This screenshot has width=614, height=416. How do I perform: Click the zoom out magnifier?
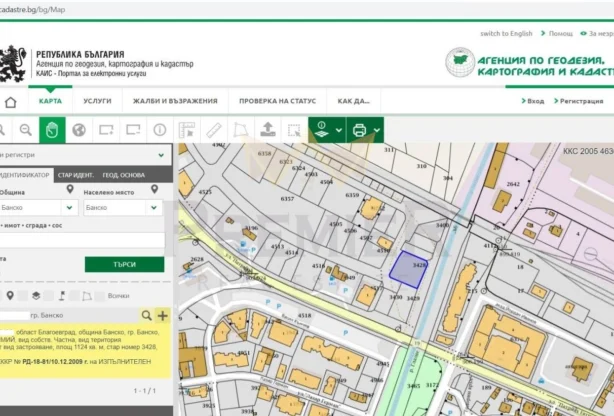tap(25, 130)
